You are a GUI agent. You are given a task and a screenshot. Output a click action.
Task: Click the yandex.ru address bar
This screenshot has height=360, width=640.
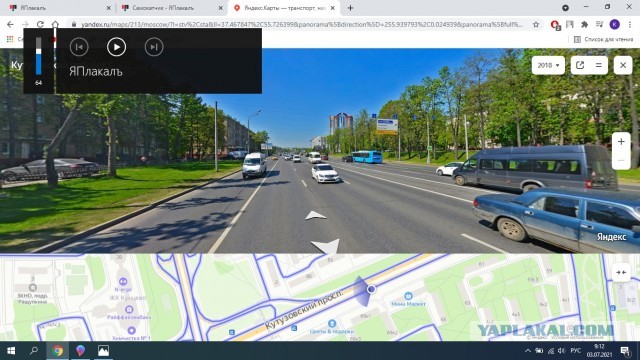(302, 24)
